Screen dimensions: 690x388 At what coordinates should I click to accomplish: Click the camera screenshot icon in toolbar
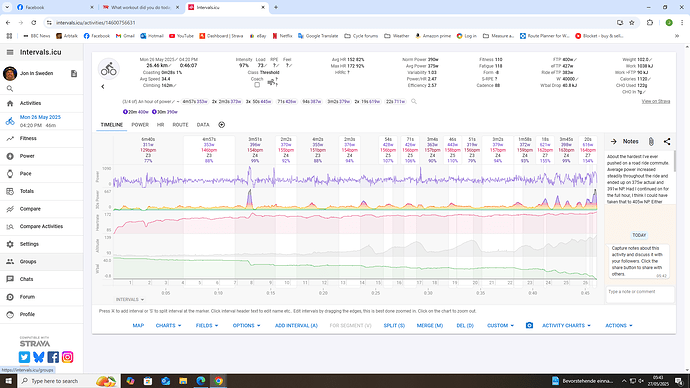pos(529,326)
